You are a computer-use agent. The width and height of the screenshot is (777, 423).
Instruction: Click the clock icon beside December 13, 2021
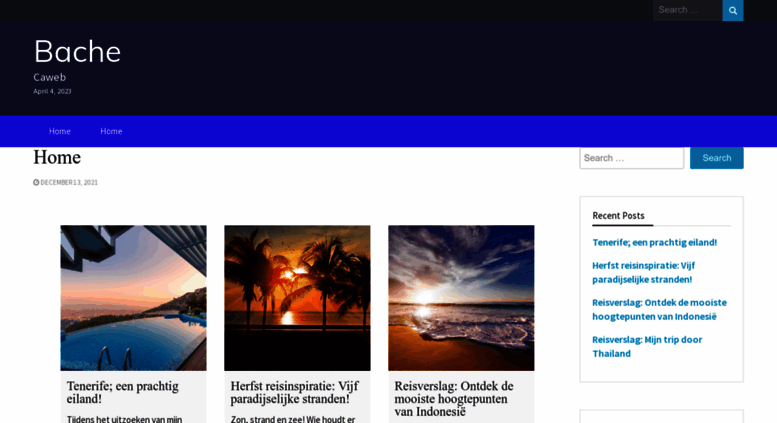36,183
